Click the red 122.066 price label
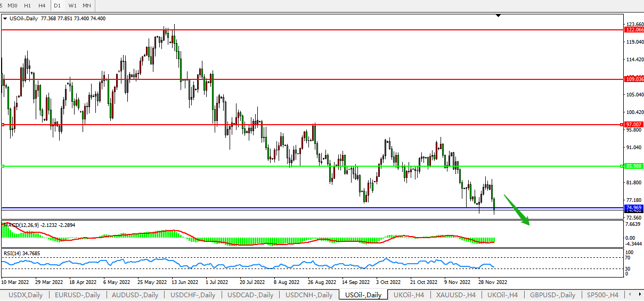644x301 pixels. tap(634, 30)
